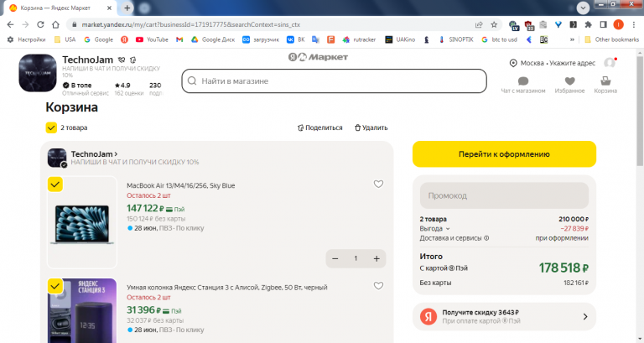Click TechnoJam store avatar in header
This screenshot has height=343, width=644.
[x=38, y=73]
